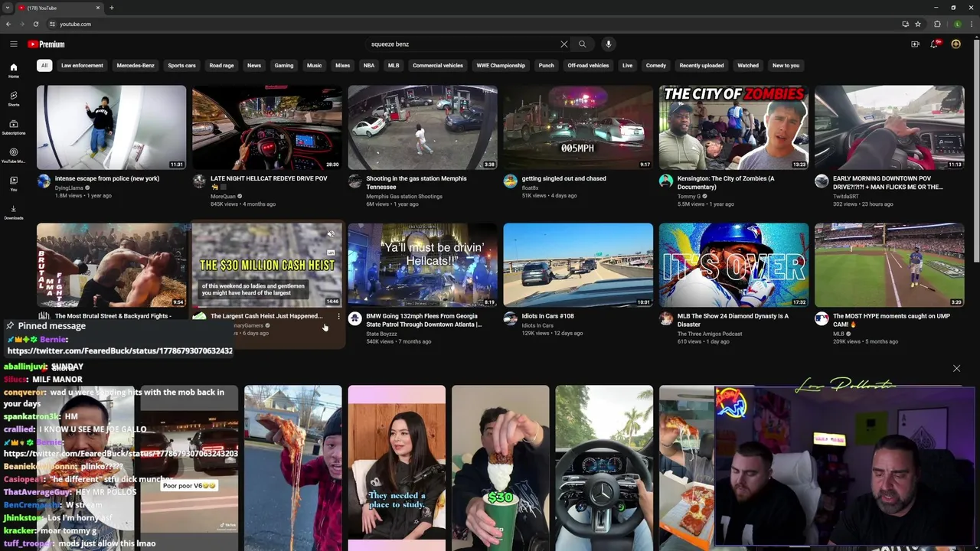This screenshot has width=980, height=551.
Task: Open the MLB channel avatar
Action: click(822, 318)
